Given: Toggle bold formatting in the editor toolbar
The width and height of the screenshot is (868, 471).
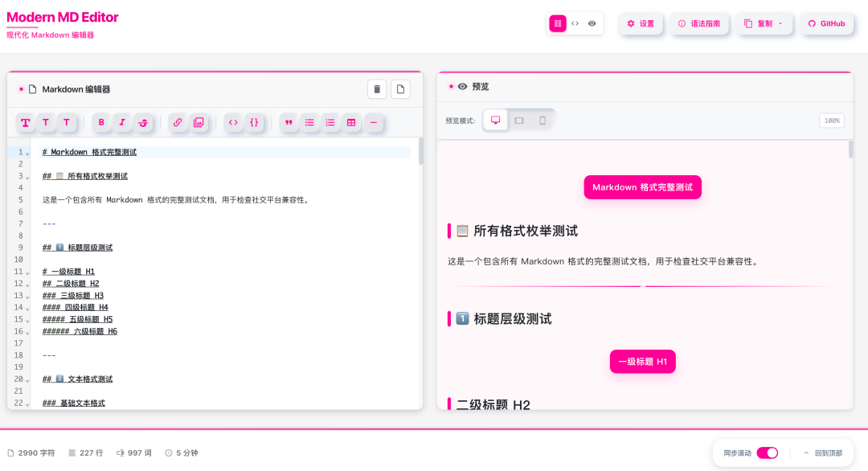Looking at the screenshot, I should tap(100, 121).
